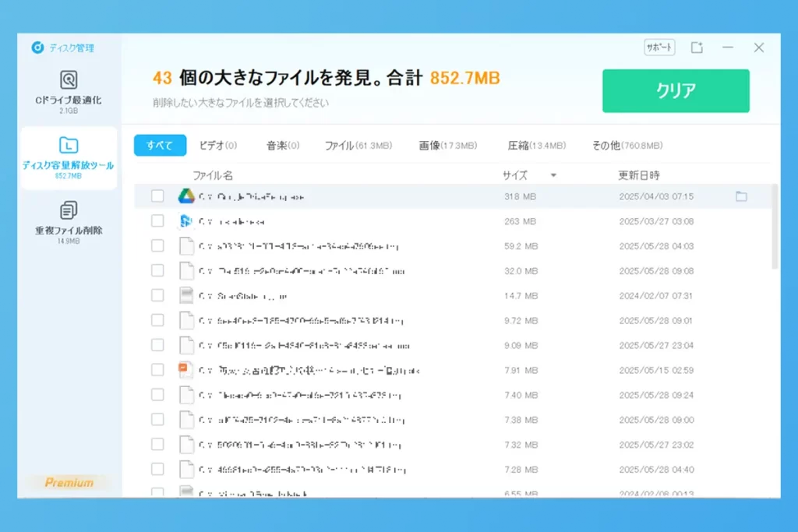The width and height of the screenshot is (798, 532).
Task: Select the 2024/02/07 07:31 date cell
Action: tap(655, 295)
